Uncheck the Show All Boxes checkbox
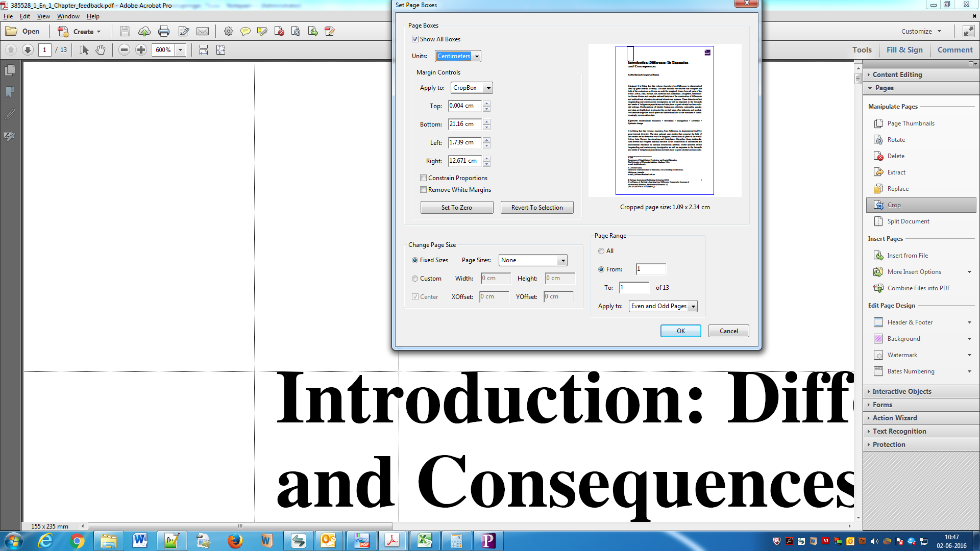Viewport: 980px width, 551px height. [x=415, y=39]
